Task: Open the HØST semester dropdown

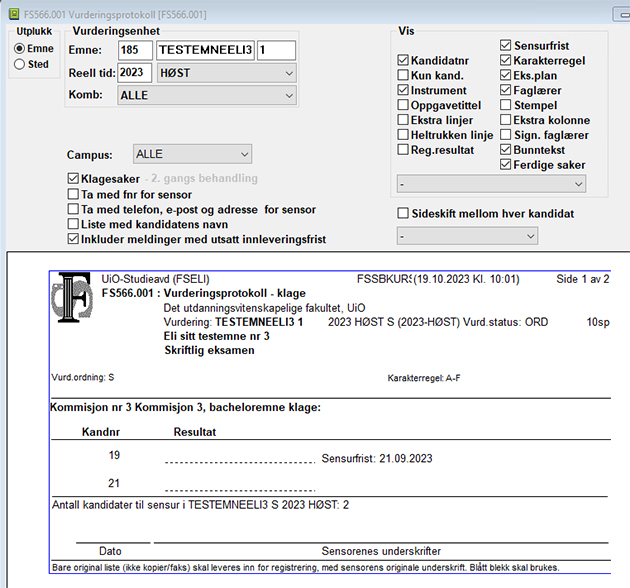Action: click(227, 73)
